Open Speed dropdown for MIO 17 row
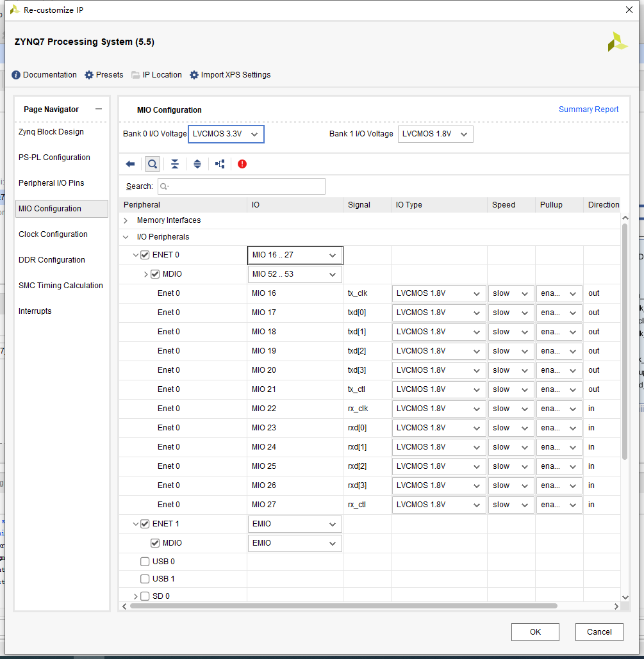The image size is (644, 659). coord(511,313)
